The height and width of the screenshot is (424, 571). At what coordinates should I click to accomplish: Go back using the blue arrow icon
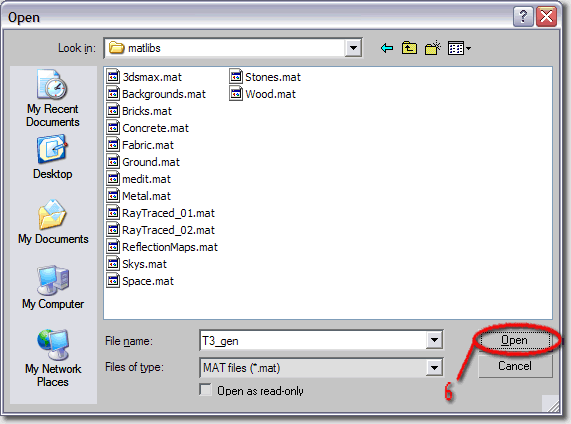pyautogui.click(x=387, y=48)
